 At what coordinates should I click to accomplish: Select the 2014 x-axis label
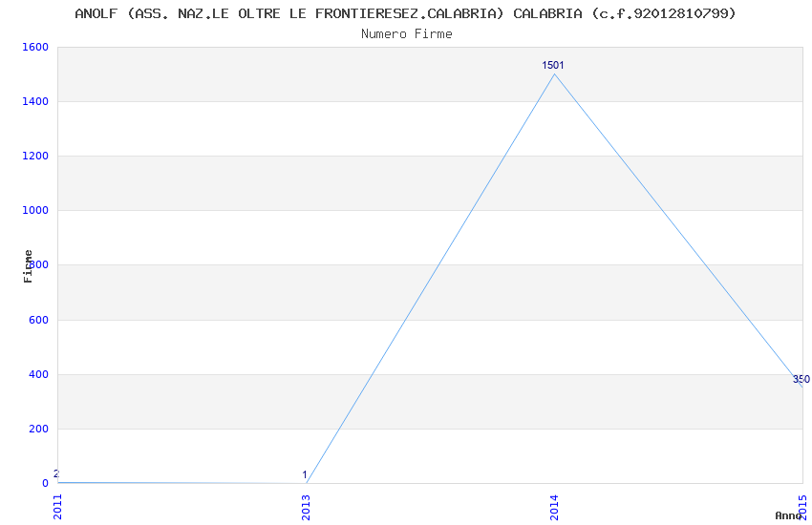point(554,508)
